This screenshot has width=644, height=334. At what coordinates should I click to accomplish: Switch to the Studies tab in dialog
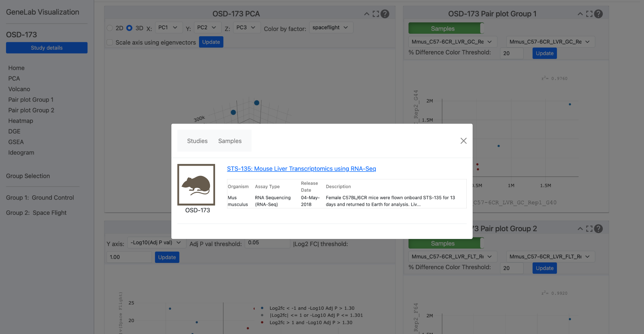click(197, 141)
